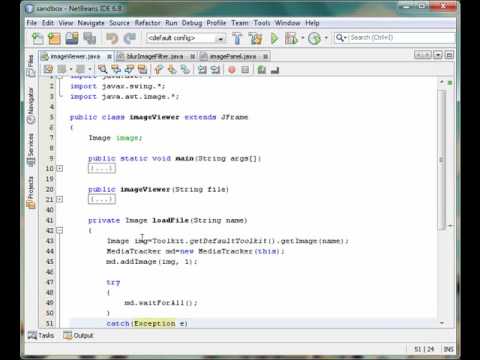The image size is (480, 360).
Task: Switch to blurImageFilter.java tab
Action: click(x=155, y=57)
